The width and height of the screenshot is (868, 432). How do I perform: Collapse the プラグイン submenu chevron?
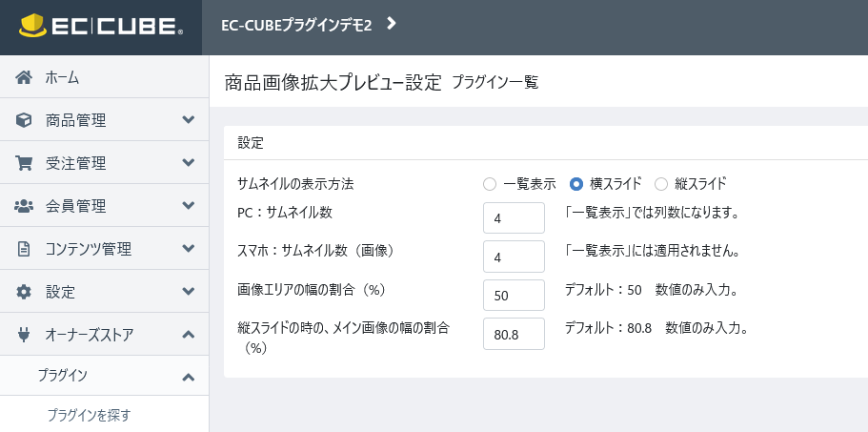[189, 378]
